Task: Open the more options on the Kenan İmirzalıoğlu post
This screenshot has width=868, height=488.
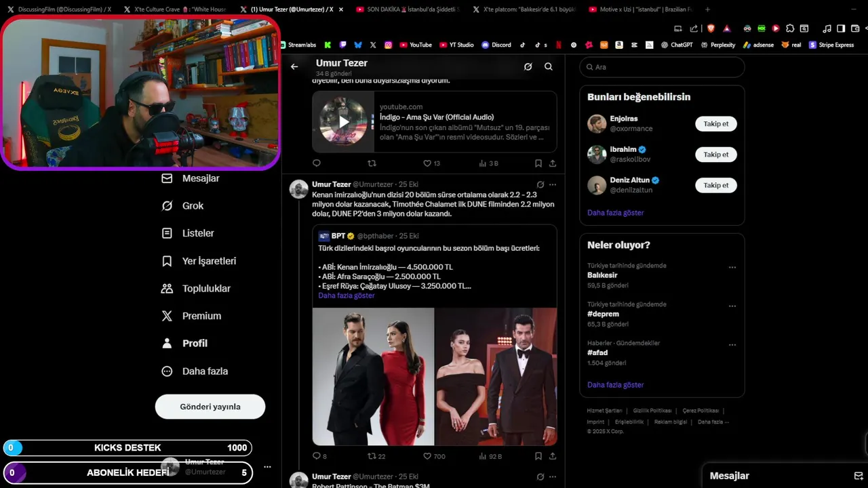Action: tap(553, 184)
